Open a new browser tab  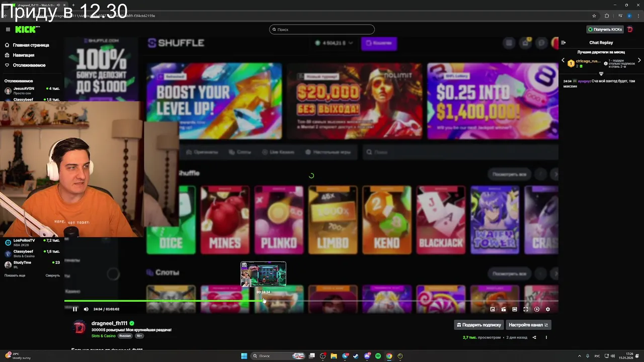pyautogui.click(x=73, y=5)
